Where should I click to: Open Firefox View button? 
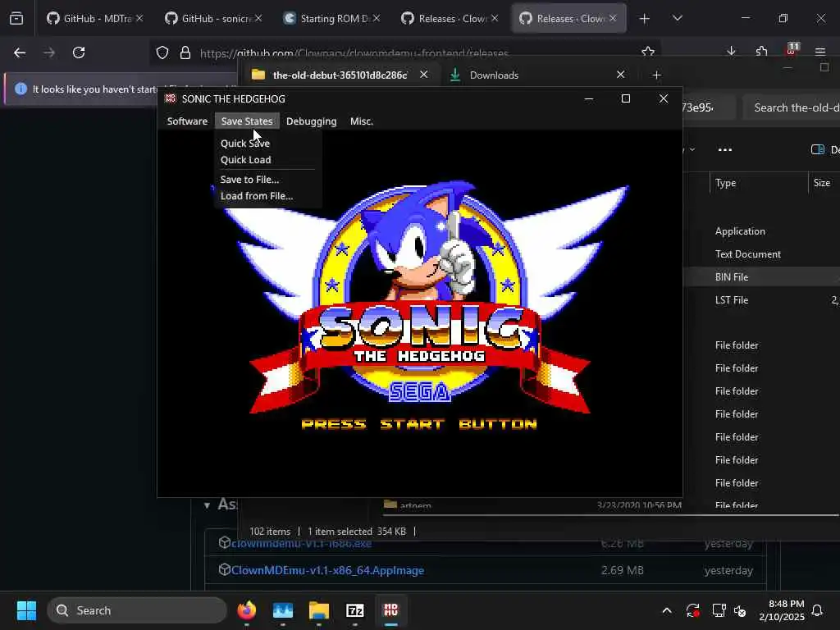pyautogui.click(x=16, y=19)
